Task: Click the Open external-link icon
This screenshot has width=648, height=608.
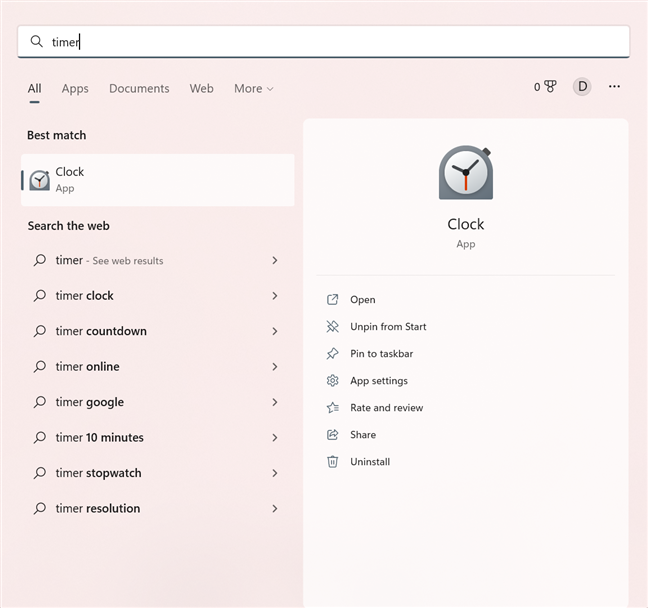Action: click(333, 300)
